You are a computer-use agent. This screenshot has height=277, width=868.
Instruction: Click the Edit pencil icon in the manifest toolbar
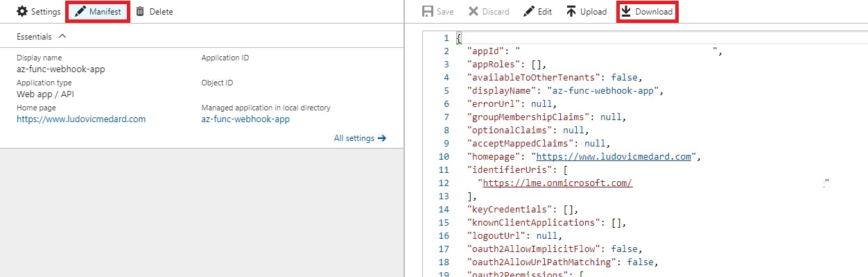[x=529, y=12]
